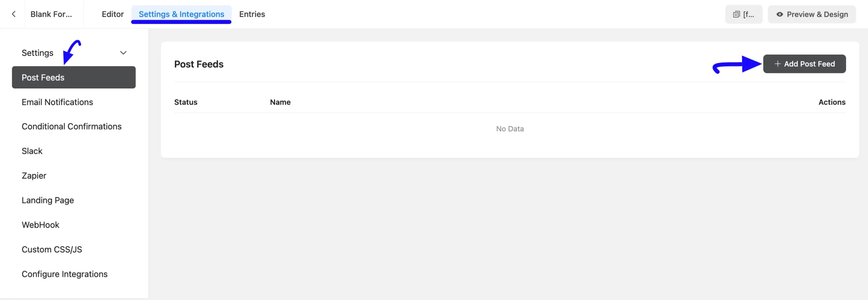This screenshot has width=868, height=300.
Task: Open Email Notifications settings
Action: [57, 102]
